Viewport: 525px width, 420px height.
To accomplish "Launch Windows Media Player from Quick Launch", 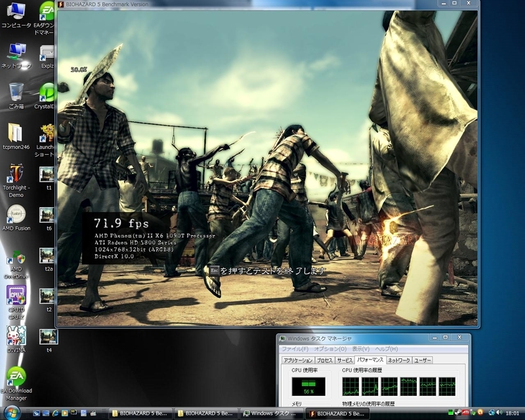I will tap(65, 413).
